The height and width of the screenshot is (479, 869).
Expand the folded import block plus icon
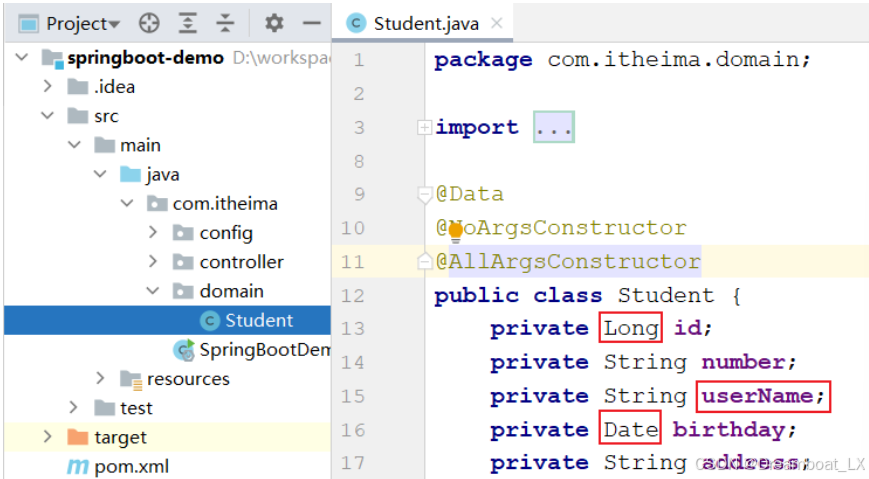point(424,128)
